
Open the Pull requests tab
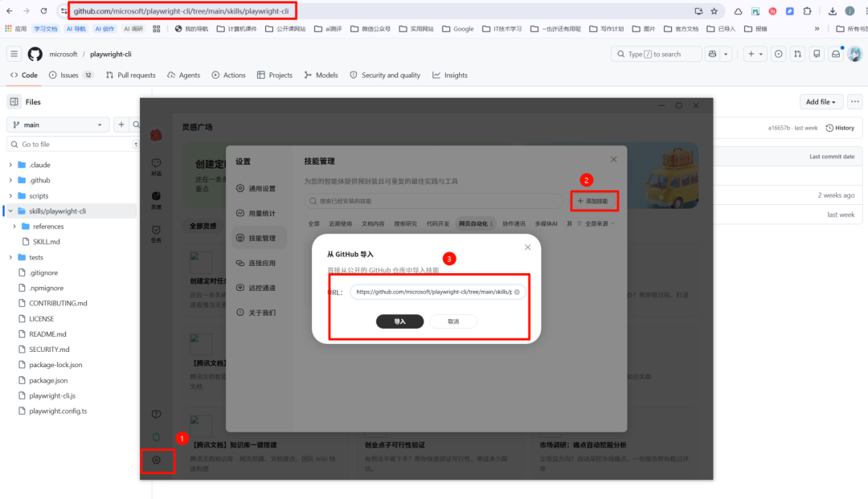point(131,76)
